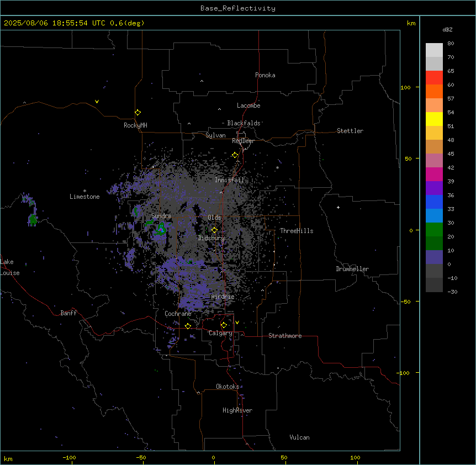Click the Airdrie city label
Screen dimensions: 476x465
point(223,297)
